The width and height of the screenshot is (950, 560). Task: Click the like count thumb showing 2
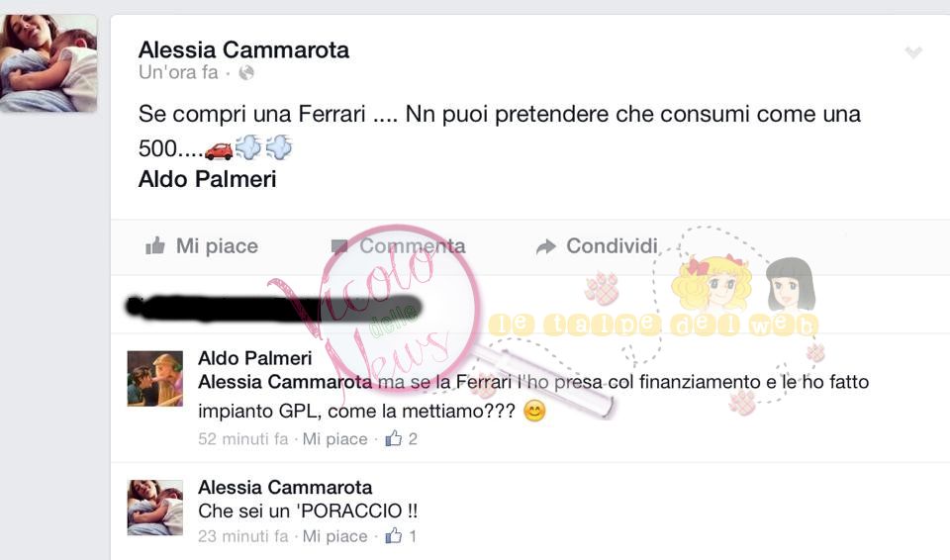(394, 438)
